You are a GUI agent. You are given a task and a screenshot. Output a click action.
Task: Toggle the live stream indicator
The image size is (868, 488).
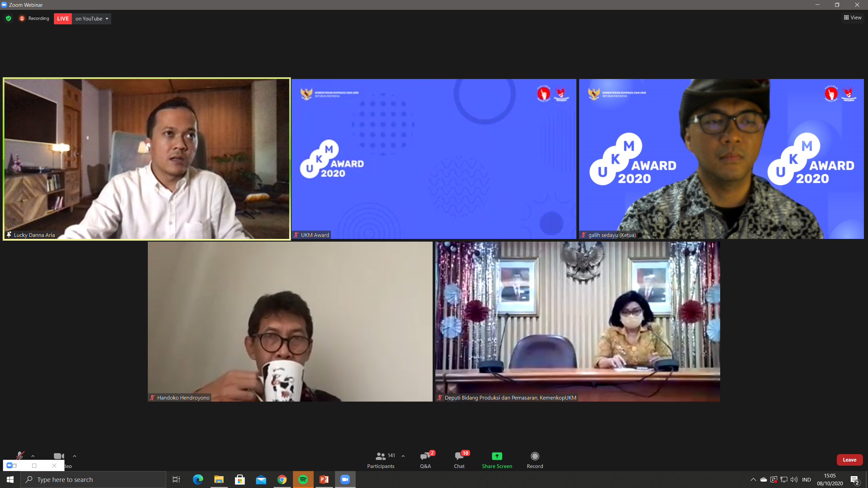[x=63, y=19]
